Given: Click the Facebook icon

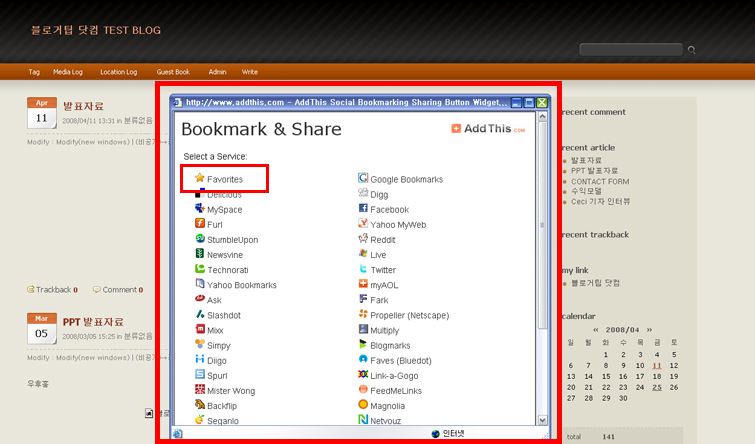Looking at the screenshot, I should click(x=363, y=208).
